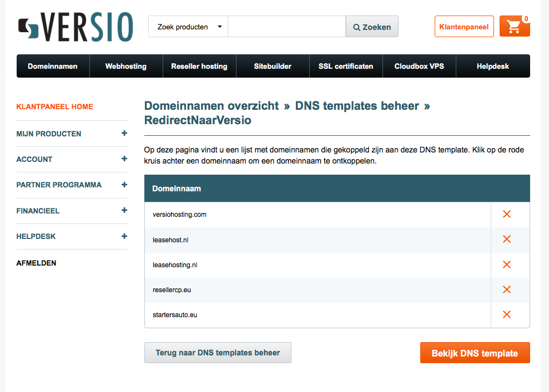Viewport: 549px width, 392px height.
Task: Unlink startersauto.eu with its red cross
Action: click(x=507, y=314)
